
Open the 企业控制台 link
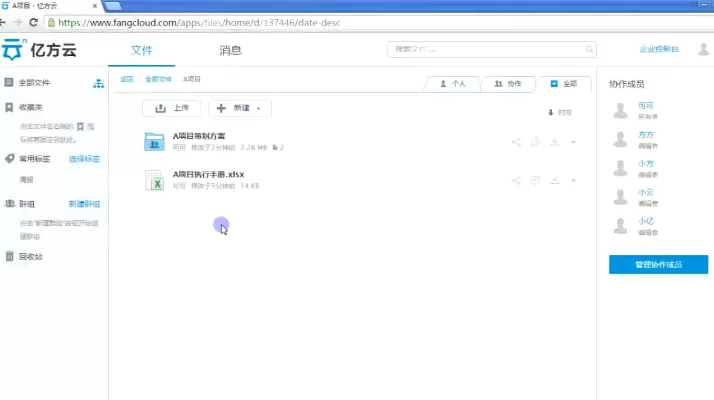click(658, 49)
